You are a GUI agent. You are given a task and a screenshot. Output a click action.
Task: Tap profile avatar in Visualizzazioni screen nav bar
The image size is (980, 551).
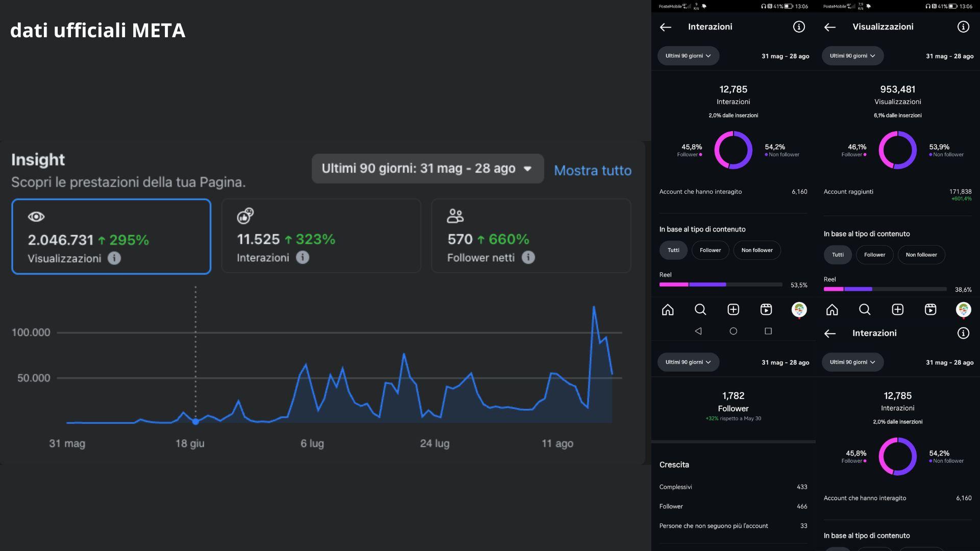pyautogui.click(x=963, y=310)
